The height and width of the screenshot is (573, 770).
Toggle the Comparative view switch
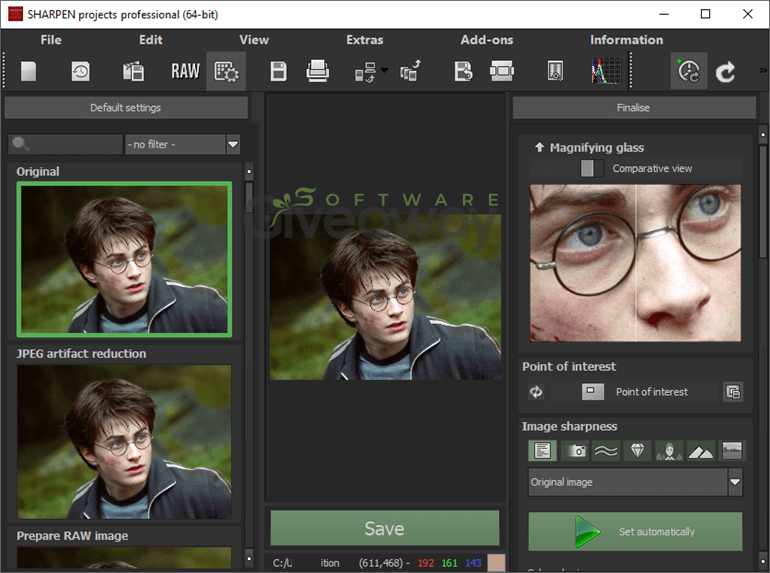(x=592, y=168)
